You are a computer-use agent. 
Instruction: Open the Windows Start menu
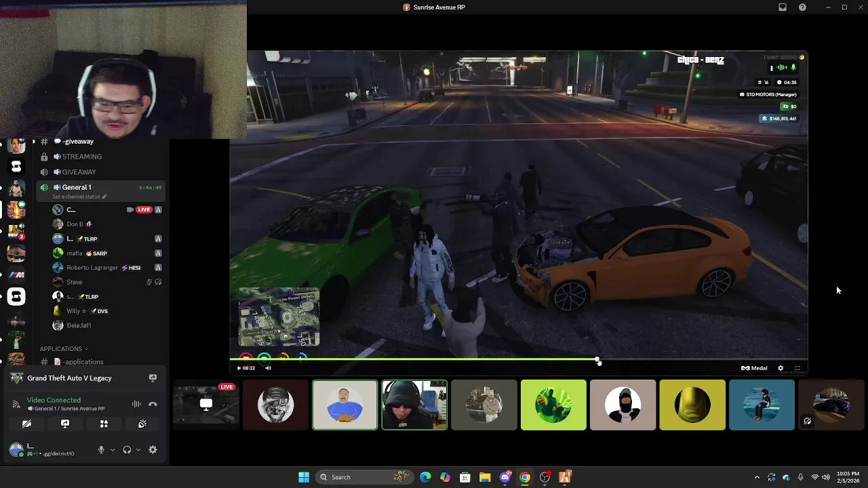pyautogui.click(x=304, y=477)
